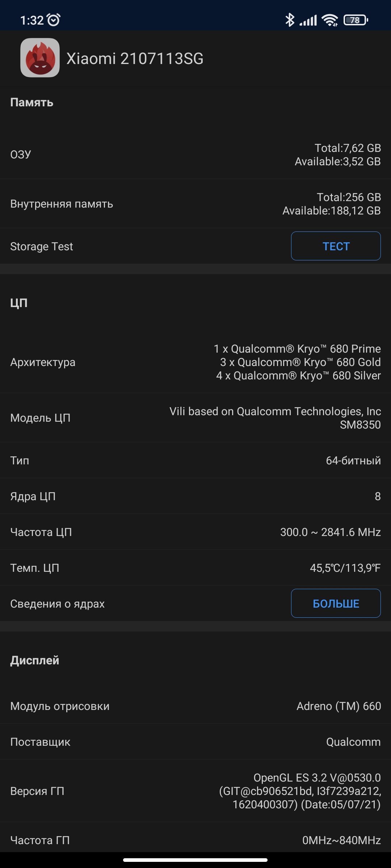Tap the Ядра ЦП cores row

click(x=195, y=496)
